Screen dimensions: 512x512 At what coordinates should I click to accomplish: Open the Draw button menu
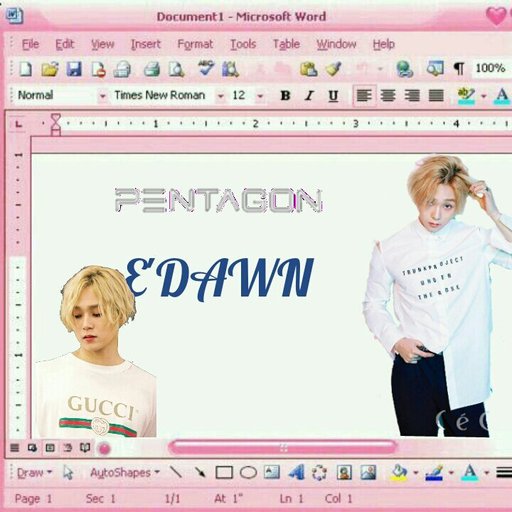[34, 473]
